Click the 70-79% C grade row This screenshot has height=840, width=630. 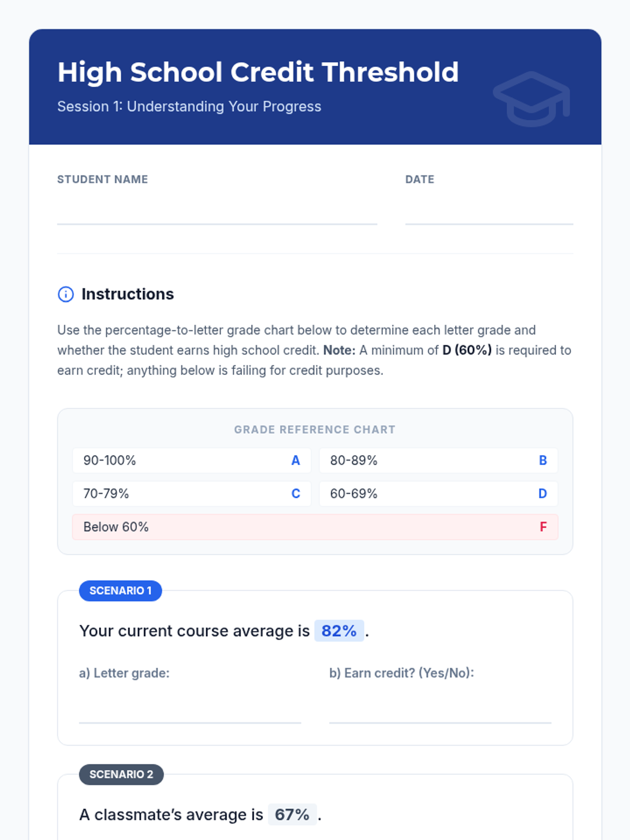[x=192, y=493]
